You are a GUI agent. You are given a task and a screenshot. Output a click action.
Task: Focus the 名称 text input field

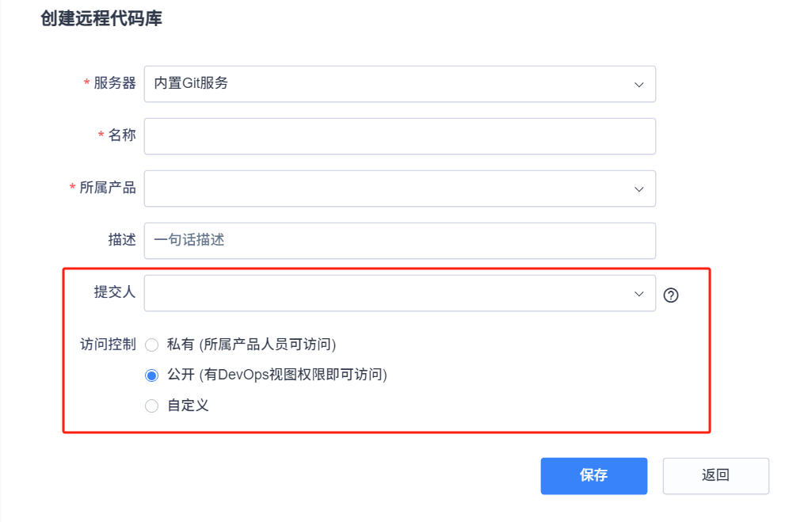[399, 136]
